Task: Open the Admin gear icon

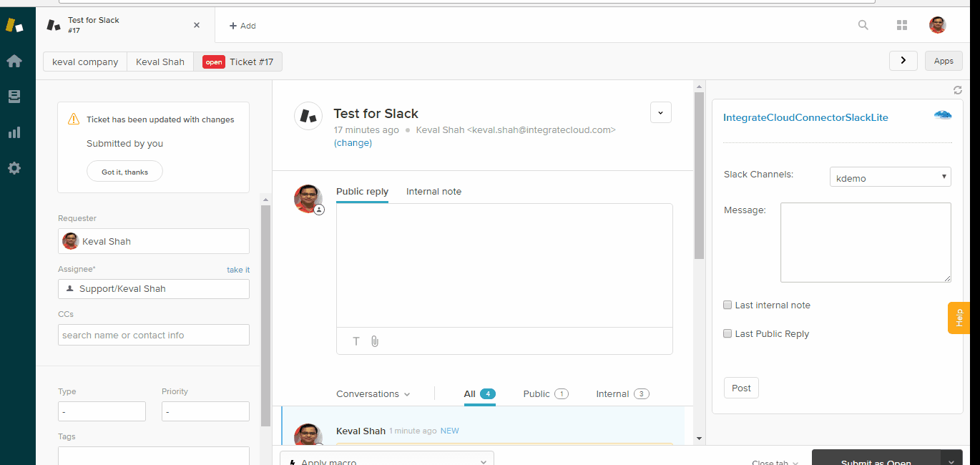Action: pyautogui.click(x=14, y=169)
